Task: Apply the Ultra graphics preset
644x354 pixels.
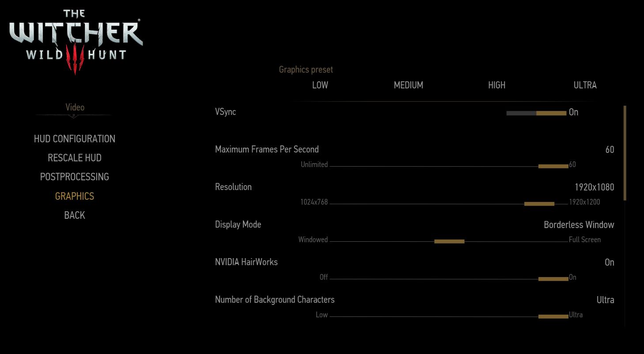Action: (x=585, y=85)
